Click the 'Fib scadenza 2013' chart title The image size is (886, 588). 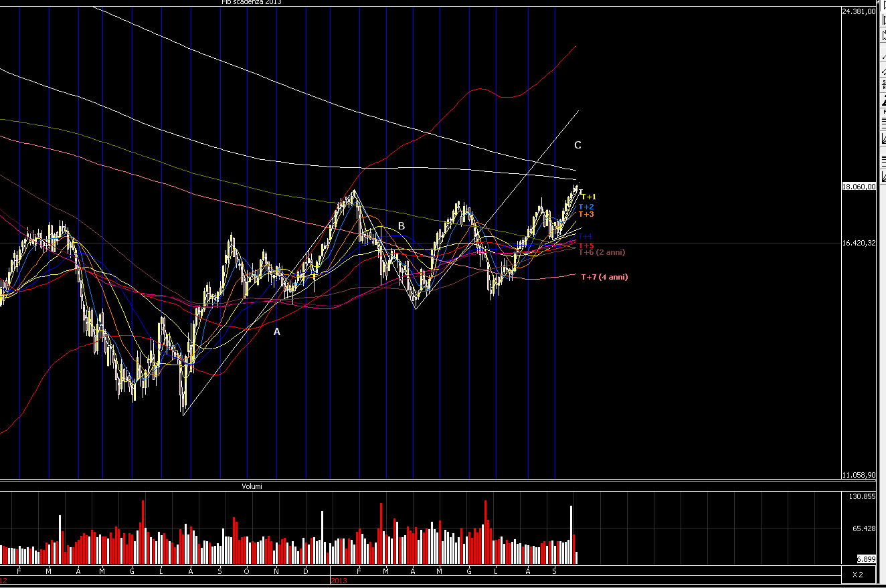click(x=252, y=2)
